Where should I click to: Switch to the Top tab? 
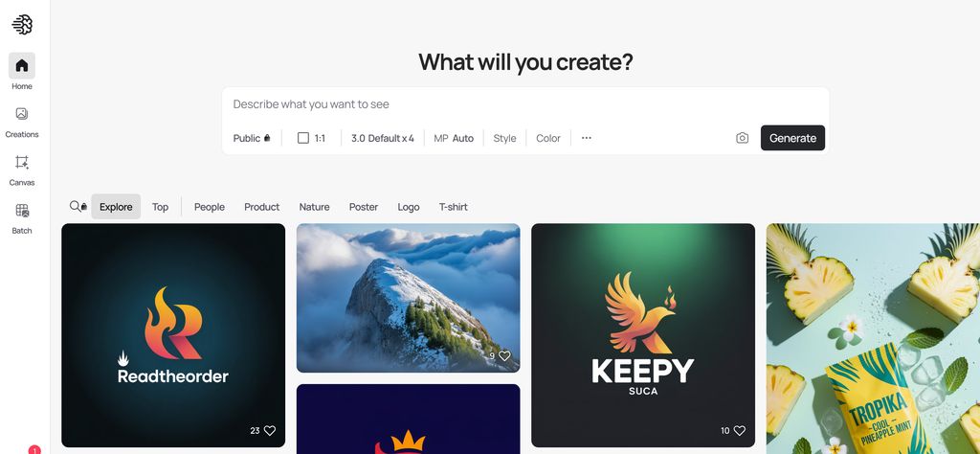pyautogui.click(x=160, y=206)
